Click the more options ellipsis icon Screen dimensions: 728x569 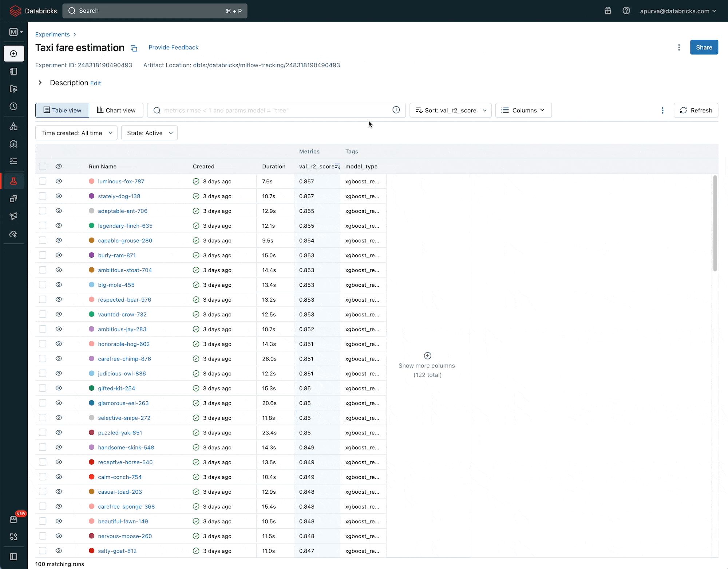tap(679, 47)
